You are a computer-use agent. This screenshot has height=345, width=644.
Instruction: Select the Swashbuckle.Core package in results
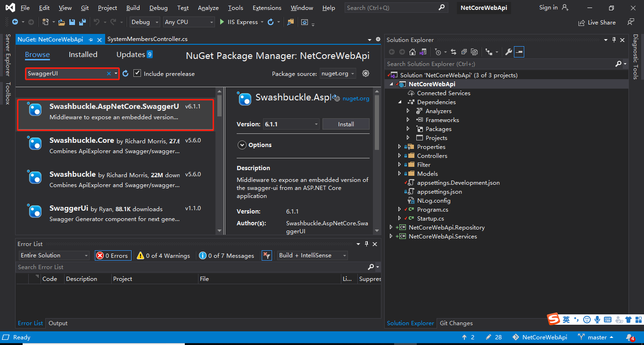coord(116,146)
